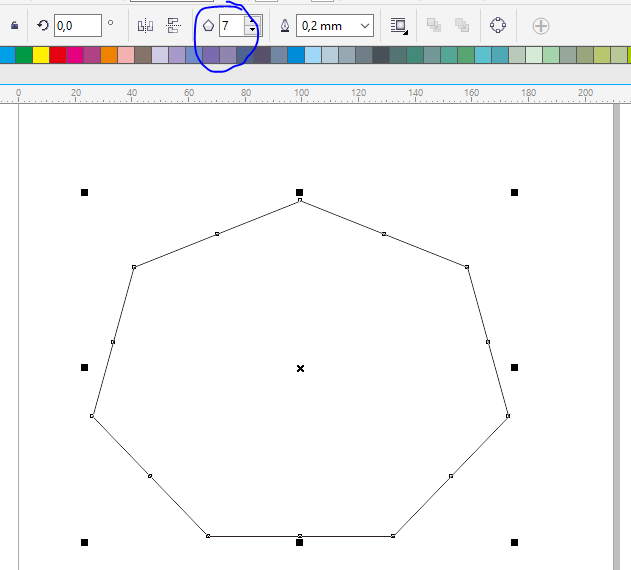Click the horizontal ruler at 100 mark

[x=301, y=93]
